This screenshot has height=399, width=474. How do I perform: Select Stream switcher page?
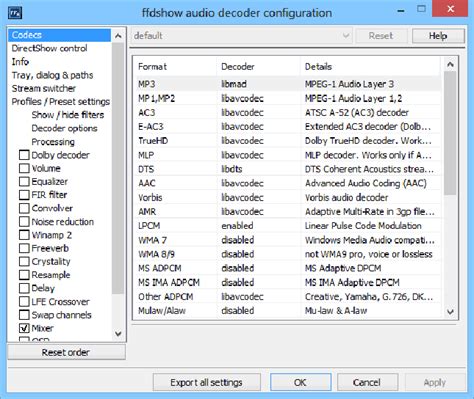pos(44,88)
